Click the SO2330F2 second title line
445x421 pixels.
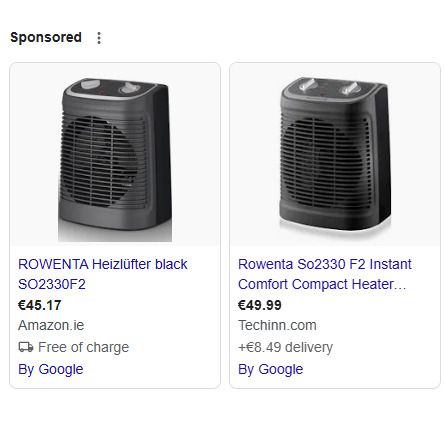(52, 284)
